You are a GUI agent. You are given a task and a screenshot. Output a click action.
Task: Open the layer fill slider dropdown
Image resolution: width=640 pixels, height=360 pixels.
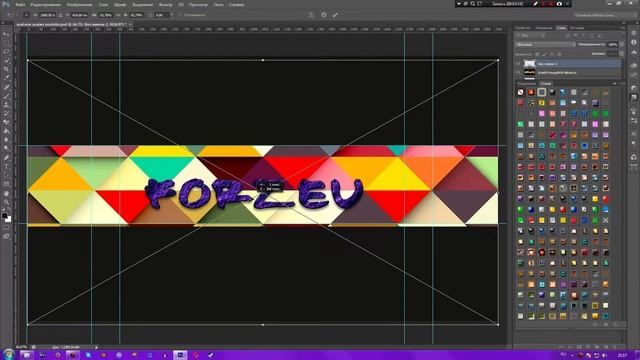(621, 54)
